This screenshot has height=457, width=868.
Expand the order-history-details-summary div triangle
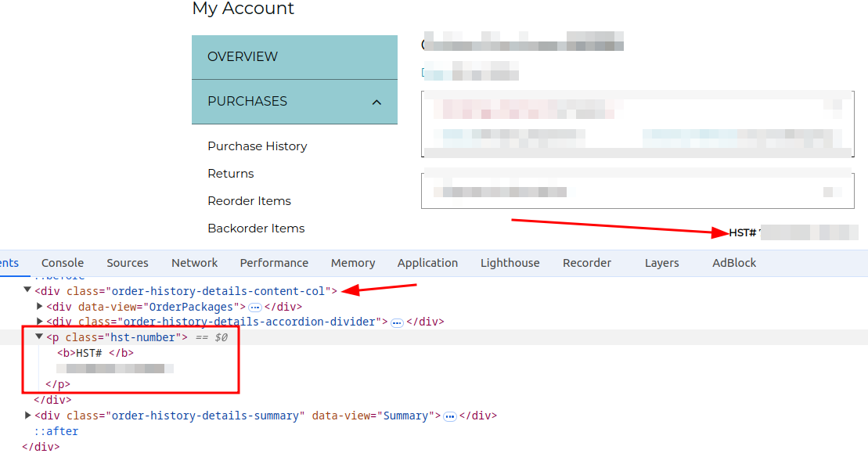click(x=28, y=416)
